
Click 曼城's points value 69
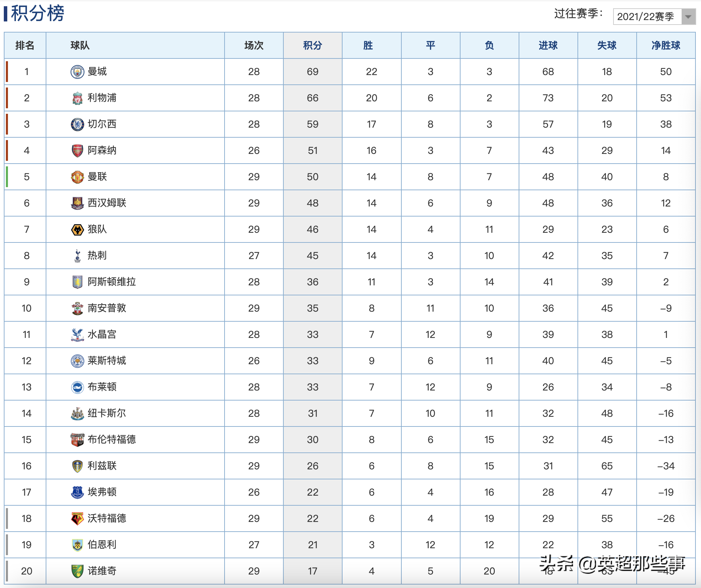[313, 72]
